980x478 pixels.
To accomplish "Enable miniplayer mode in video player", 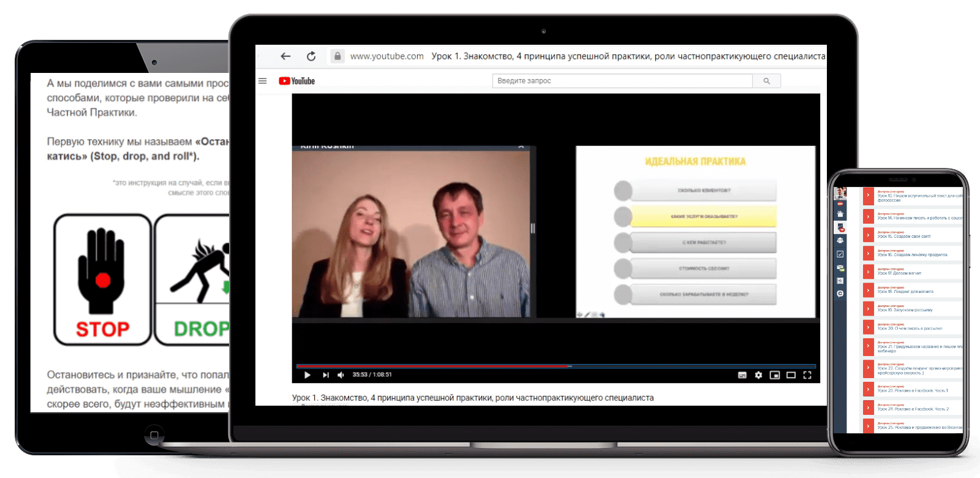I will click(775, 375).
